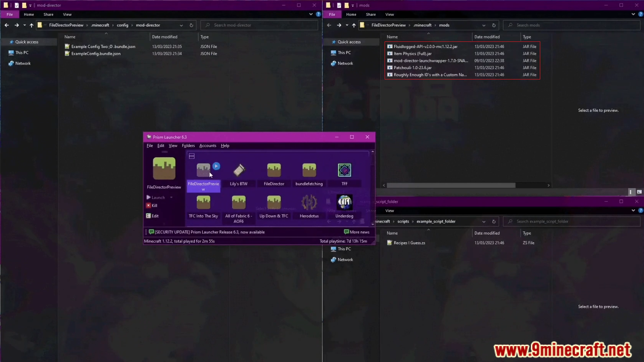644x362 pixels.
Task: Go back in mods Explorer window
Action: 329,25
